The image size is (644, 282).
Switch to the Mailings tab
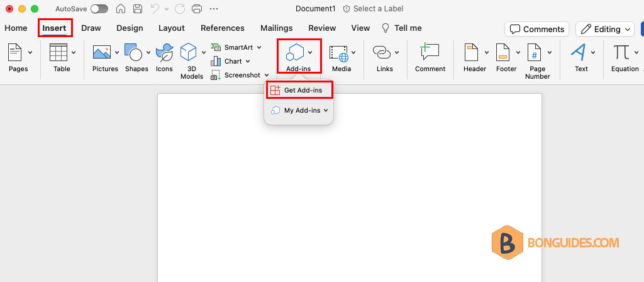click(x=277, y=28)
